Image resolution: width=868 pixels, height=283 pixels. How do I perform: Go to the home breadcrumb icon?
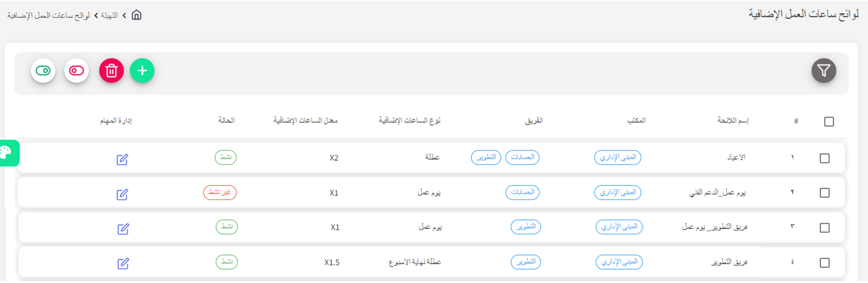[137, 14]
